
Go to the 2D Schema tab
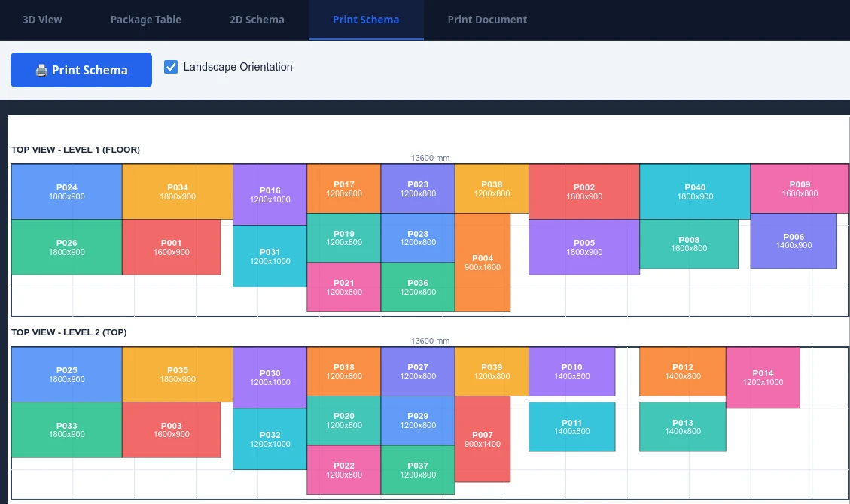(257, 20)
